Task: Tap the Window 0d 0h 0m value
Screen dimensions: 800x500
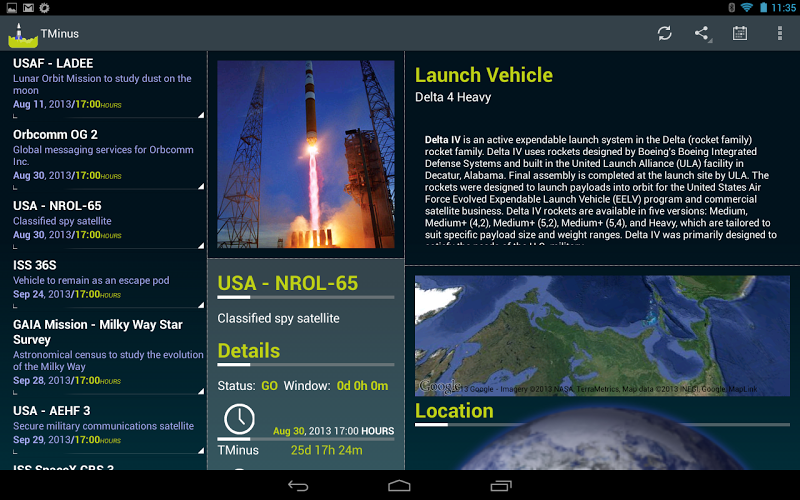Action: coord(362,386)
